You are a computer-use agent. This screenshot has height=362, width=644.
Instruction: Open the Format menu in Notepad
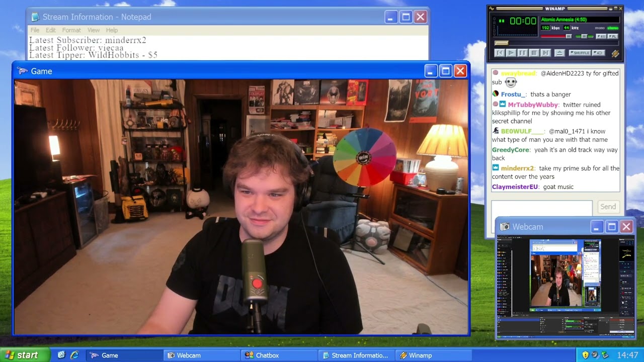coord(71,30)
